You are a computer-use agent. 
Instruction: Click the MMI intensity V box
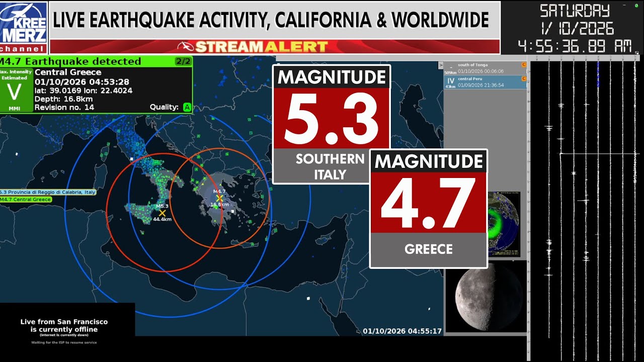16,89
